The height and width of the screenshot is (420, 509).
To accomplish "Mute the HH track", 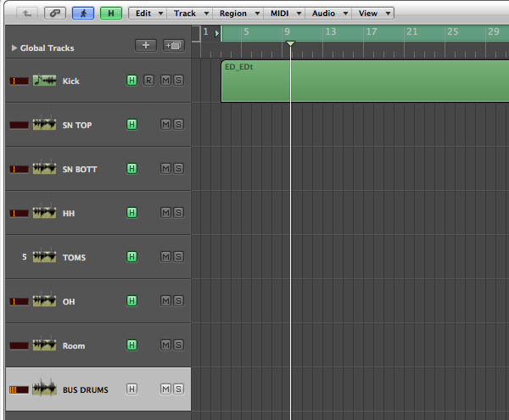I will [166, 213].
